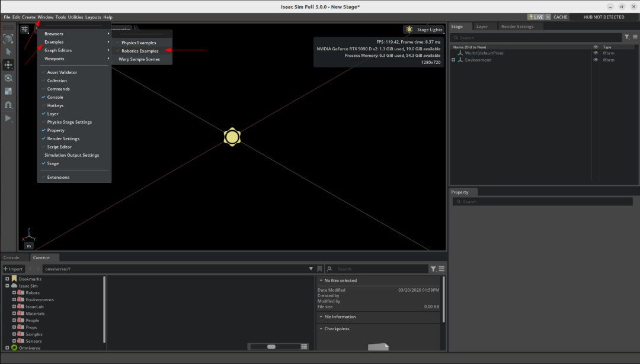
Task: Activate the Move tool
Action: point(8,65)
